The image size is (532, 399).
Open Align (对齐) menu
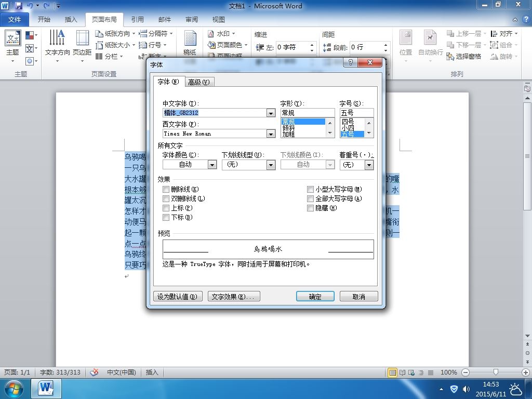pyautogui.click(x=504, y=34)
